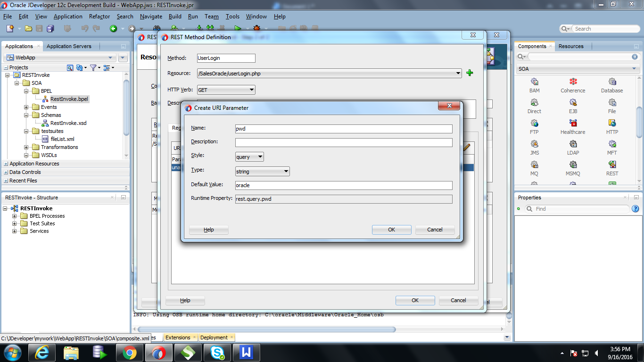Image resolution: width=644 pixels, height=362 pixels.
Task: Open Skype from the Windows taskbar
Action: click(x=217, y=352)
